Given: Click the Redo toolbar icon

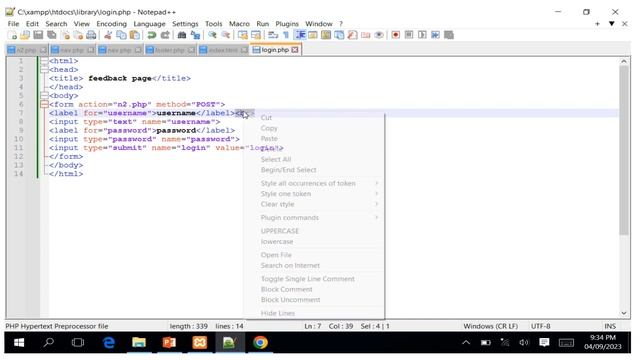Looking at the screenshot, I should [x=165, y=35].
